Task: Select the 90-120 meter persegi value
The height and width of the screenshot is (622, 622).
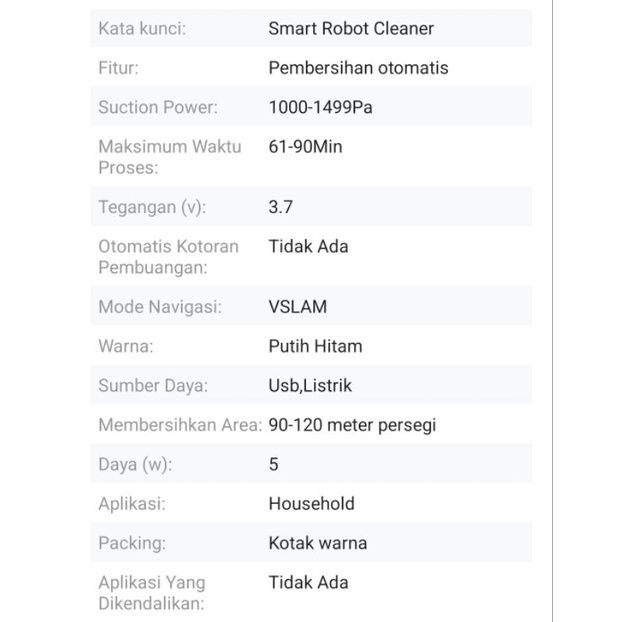Action: point(352,425)
